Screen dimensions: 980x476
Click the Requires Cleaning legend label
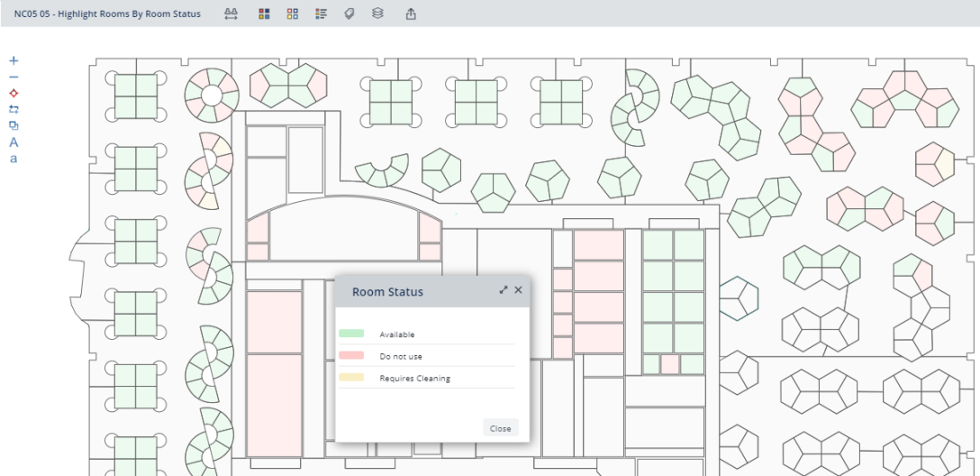(415, 379)
